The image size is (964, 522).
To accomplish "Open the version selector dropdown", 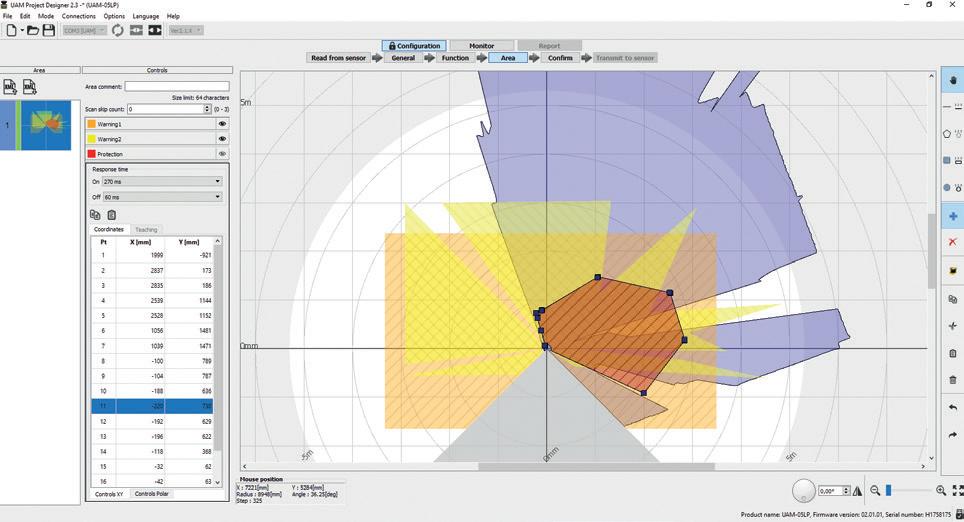I will 185,30.
